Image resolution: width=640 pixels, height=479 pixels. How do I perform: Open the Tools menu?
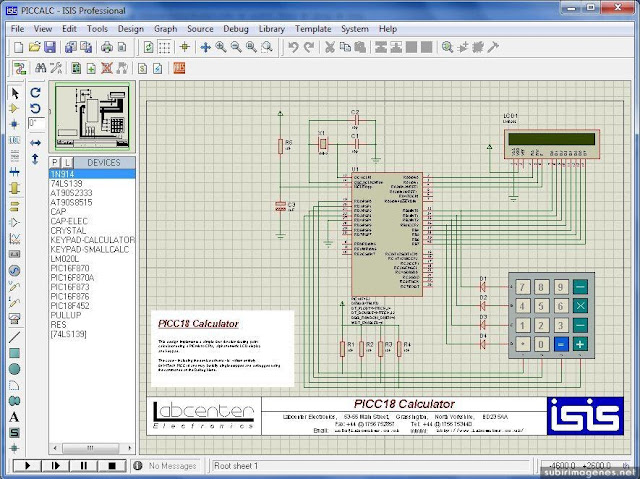(x=97, y=29)
